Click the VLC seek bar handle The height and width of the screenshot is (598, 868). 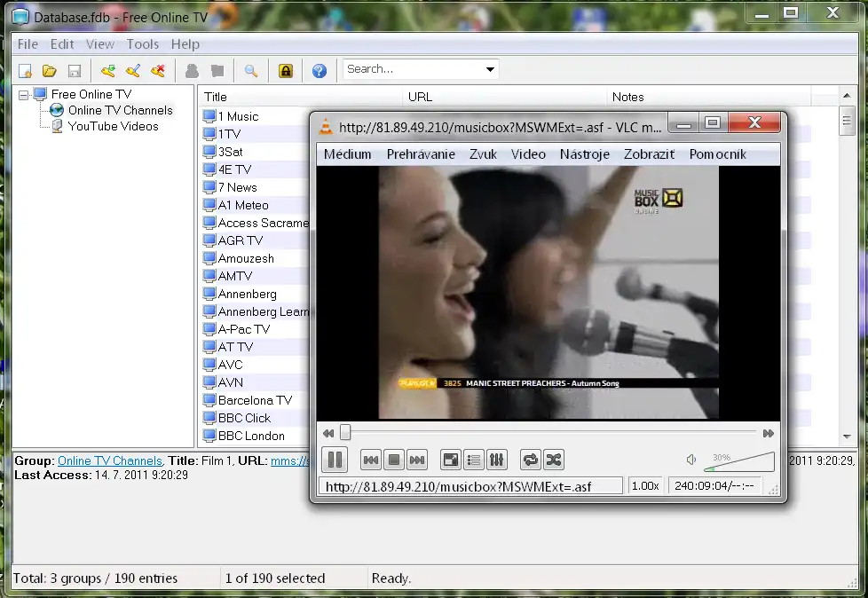coord(345,432)
